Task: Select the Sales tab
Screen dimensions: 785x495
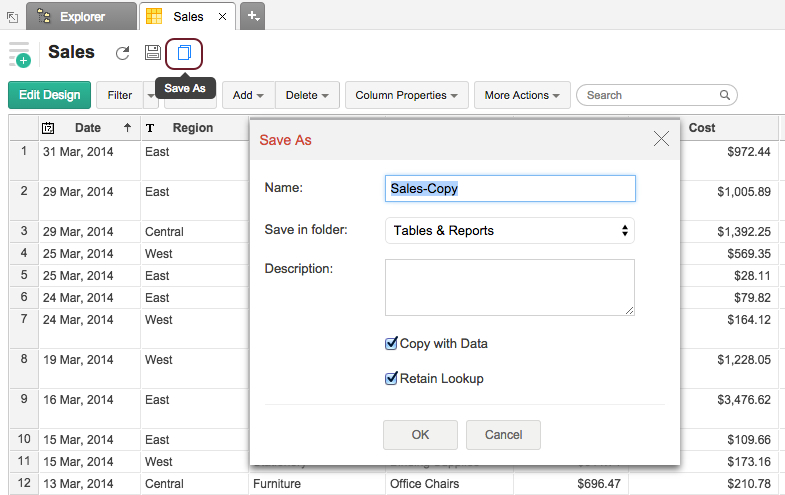Action: tap(178, 17)
